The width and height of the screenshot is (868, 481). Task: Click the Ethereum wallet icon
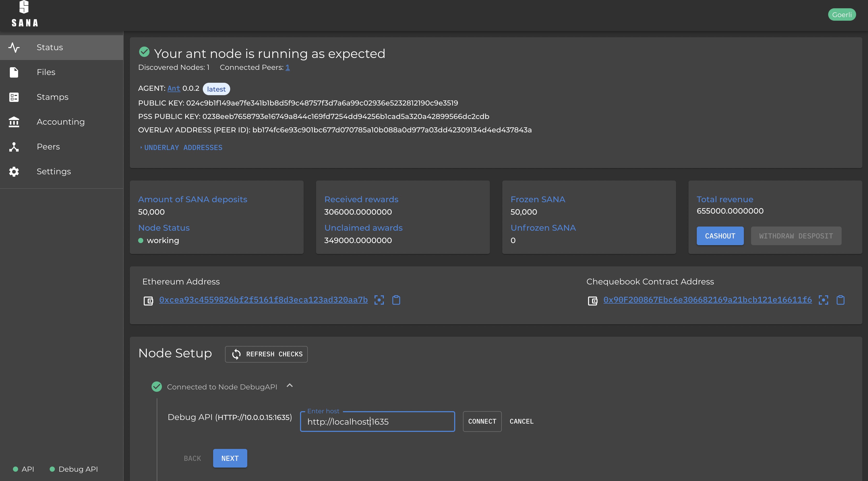click(x=148, y=300)
